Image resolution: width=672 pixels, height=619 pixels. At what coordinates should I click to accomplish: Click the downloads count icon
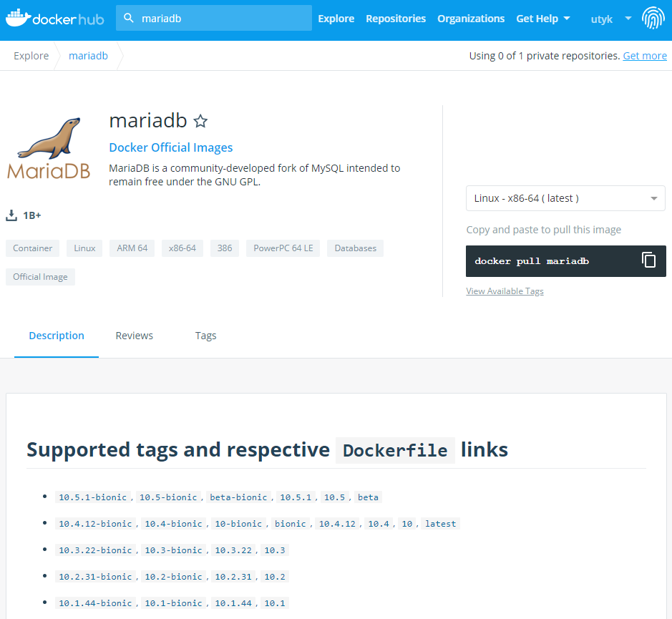[11, 215]
